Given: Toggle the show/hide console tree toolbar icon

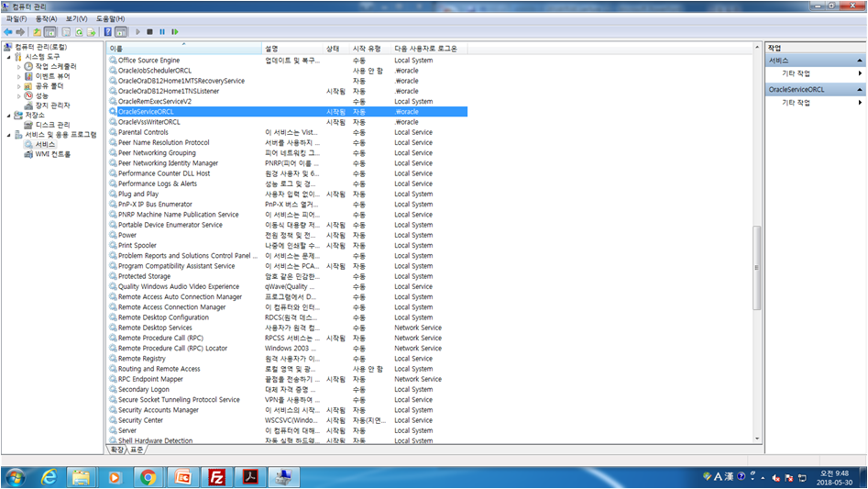Looking at the screenshot, I should [x=49, y=32].
